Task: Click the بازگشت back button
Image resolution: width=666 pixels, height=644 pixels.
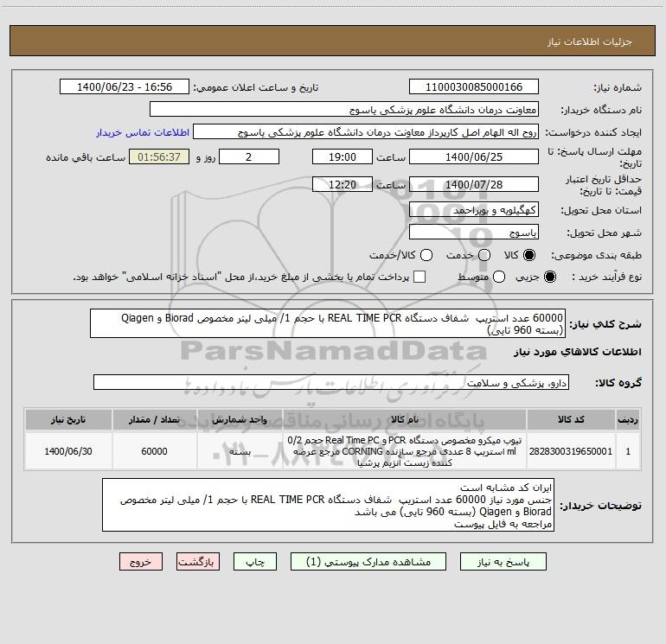Action: click(198, 562)
